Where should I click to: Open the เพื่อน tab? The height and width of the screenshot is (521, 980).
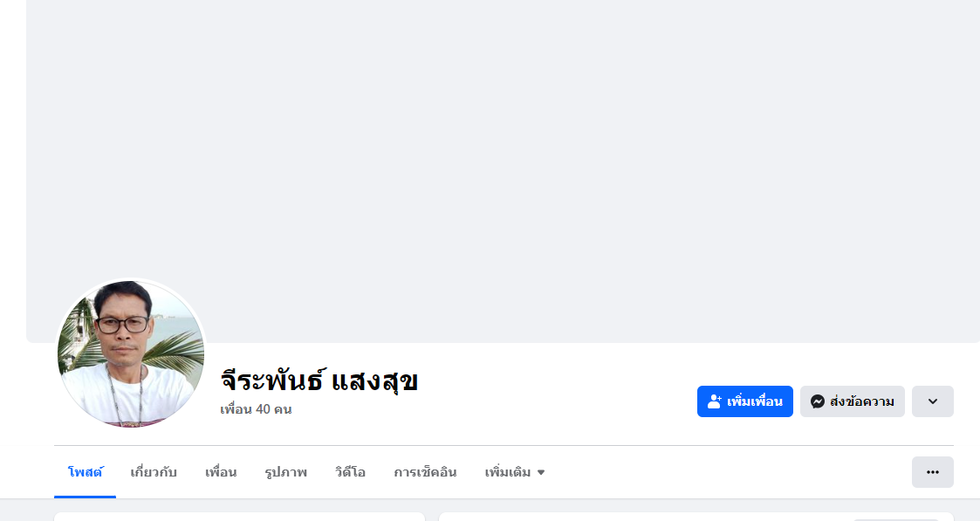pyautogui.click(x=221, y=472)
